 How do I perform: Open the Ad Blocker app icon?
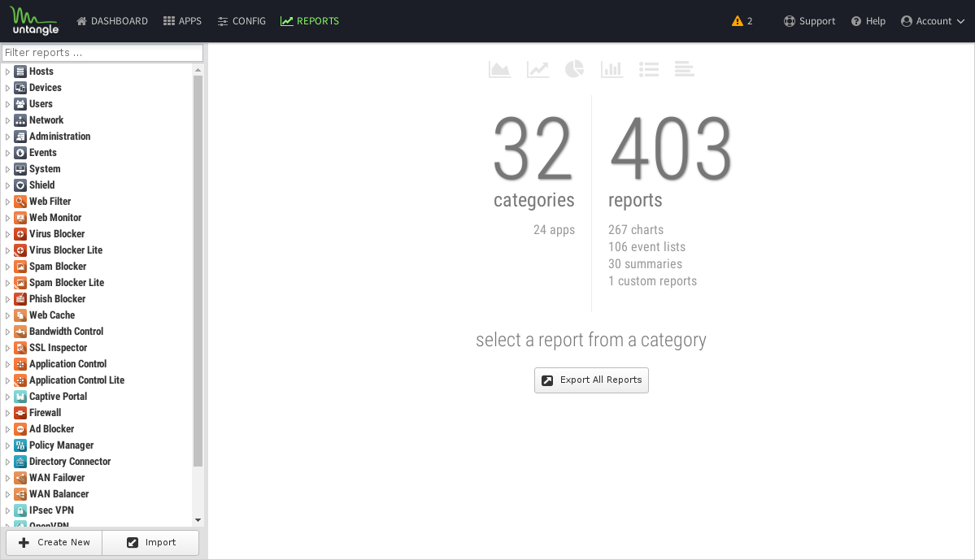[20, 429]
